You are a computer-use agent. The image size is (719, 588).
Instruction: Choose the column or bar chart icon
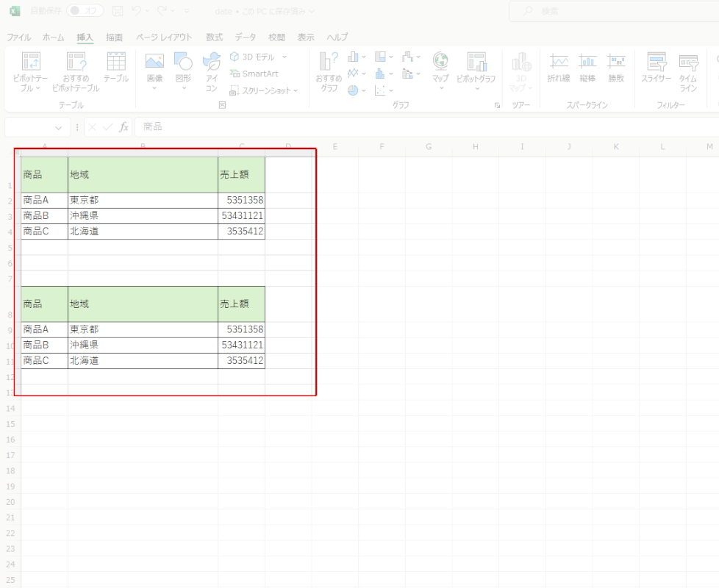click(353, 57)
